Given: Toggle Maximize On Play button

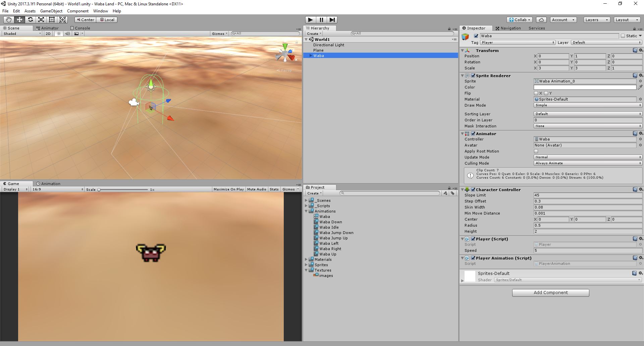Looking at the screenshot, I should (228, 189).
